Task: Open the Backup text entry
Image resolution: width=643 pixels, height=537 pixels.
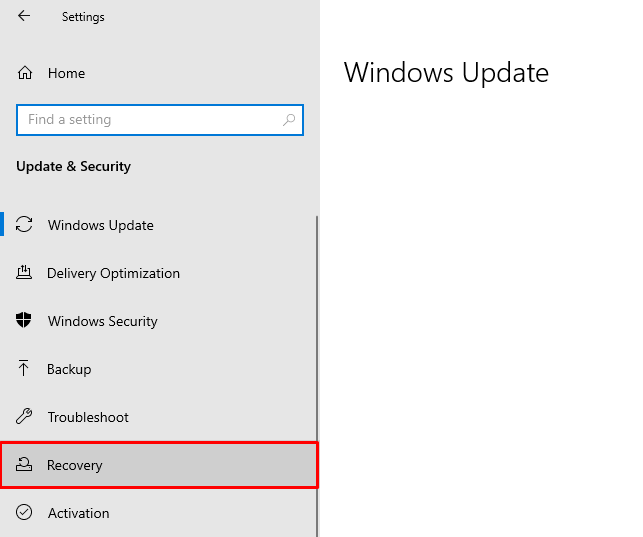Action: click(69, 369)
